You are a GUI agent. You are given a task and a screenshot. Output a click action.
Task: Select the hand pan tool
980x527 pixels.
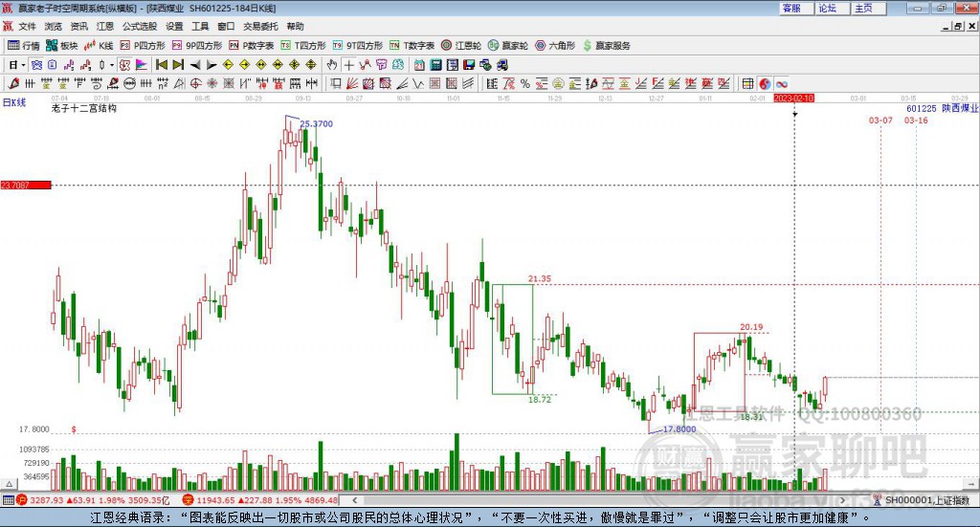(332, 65)
